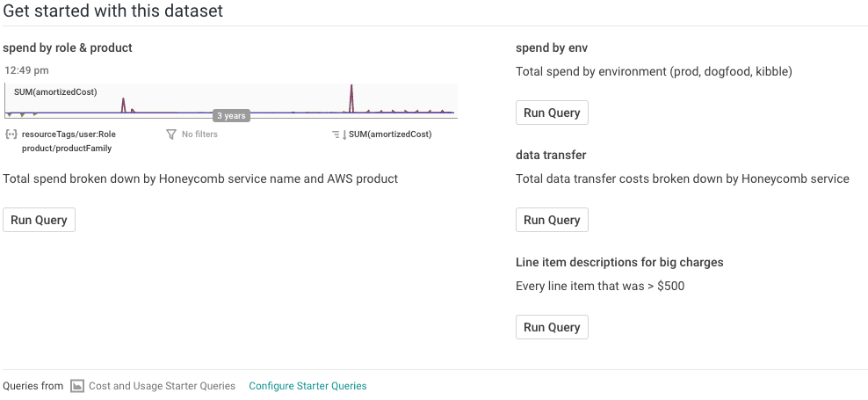Open the Configure Starter Queries link
Viewport: 868px width, 400px height.
tap(307, 386)
